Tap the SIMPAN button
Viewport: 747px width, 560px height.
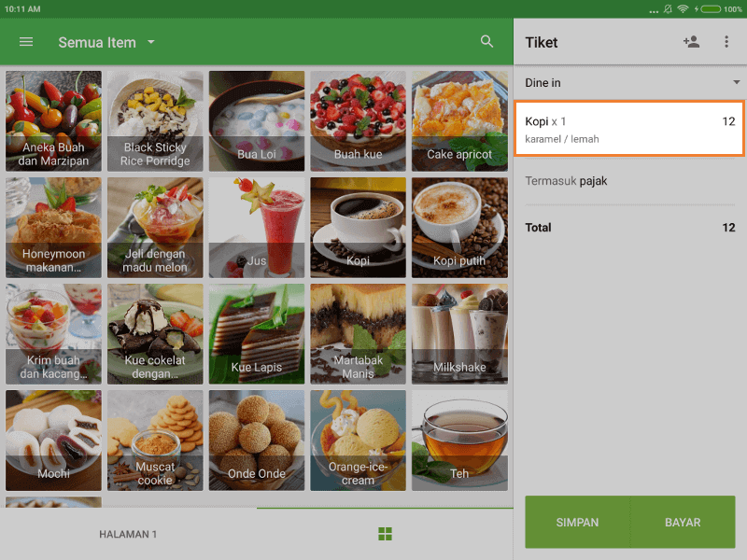pos(577,522)
